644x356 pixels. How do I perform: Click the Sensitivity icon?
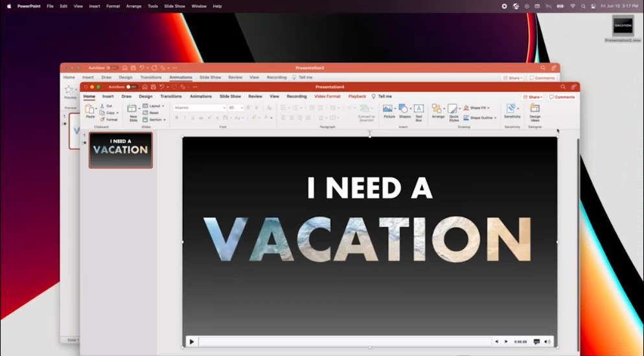511,108
